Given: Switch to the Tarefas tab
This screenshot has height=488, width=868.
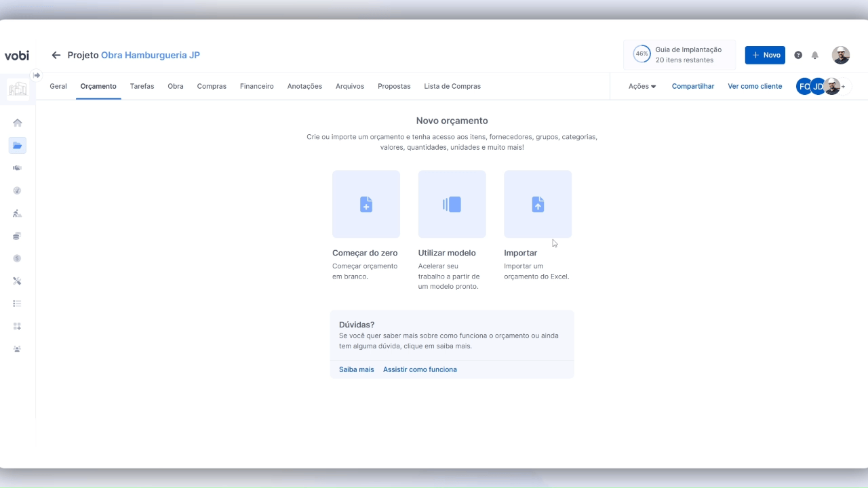Looking at the screenshot, I should coord(142,87).
